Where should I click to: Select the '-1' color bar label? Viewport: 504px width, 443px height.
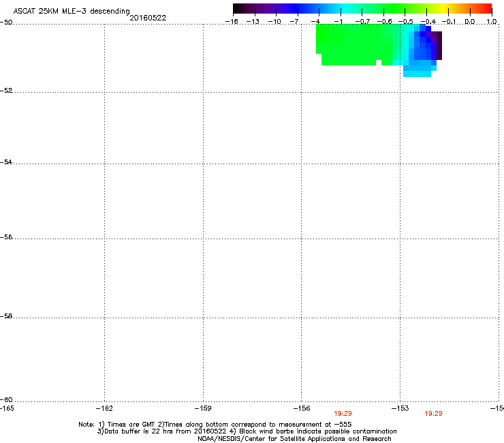point(338,22)
